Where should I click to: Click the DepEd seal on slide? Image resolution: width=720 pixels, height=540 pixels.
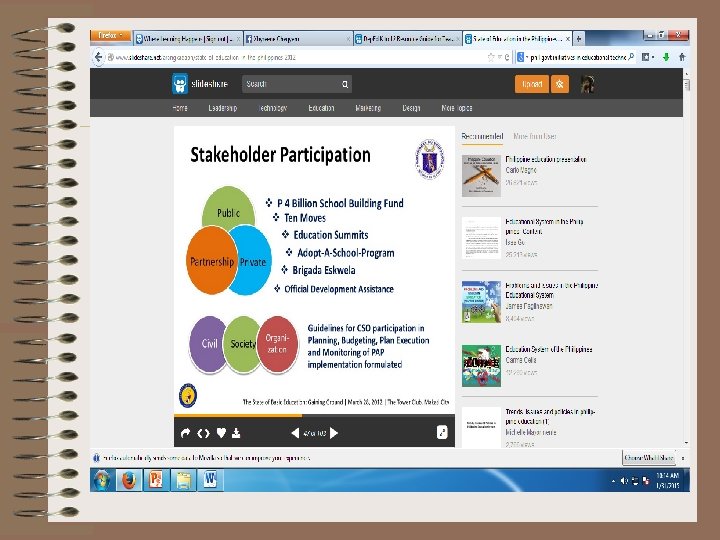(429, 159)
